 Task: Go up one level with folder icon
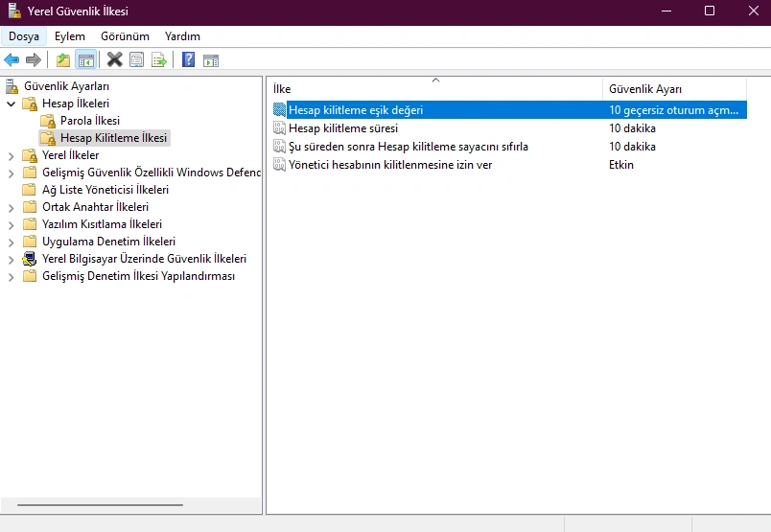point(63,60)
